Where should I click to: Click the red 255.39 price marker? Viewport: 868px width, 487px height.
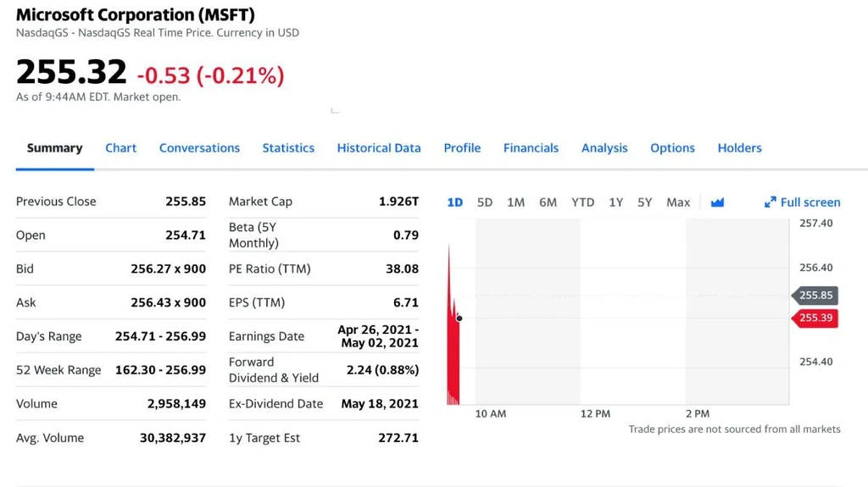815,318
